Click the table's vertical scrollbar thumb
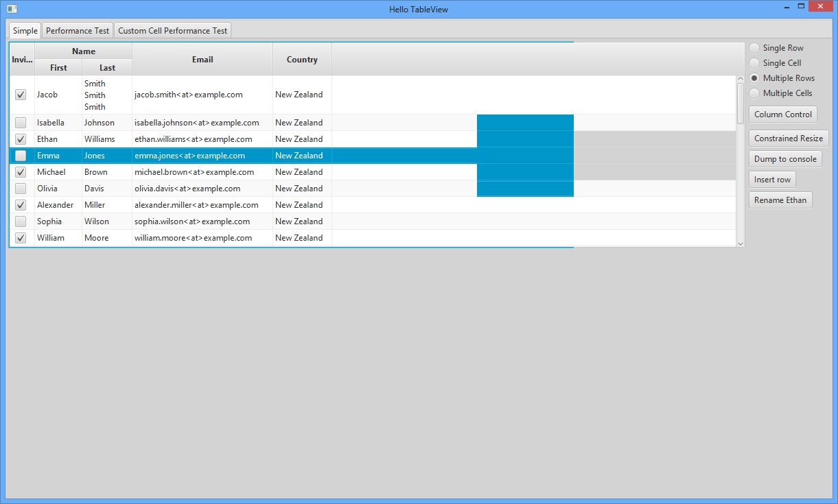Image resolution: width=838 pixels, height=504 pixels. click(x=740, y=103)
